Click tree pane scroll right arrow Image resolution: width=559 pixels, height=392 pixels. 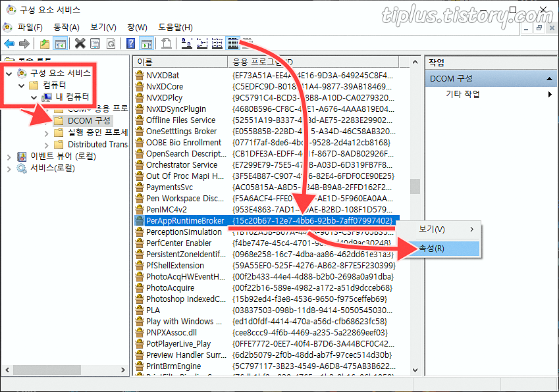(122, 370)
